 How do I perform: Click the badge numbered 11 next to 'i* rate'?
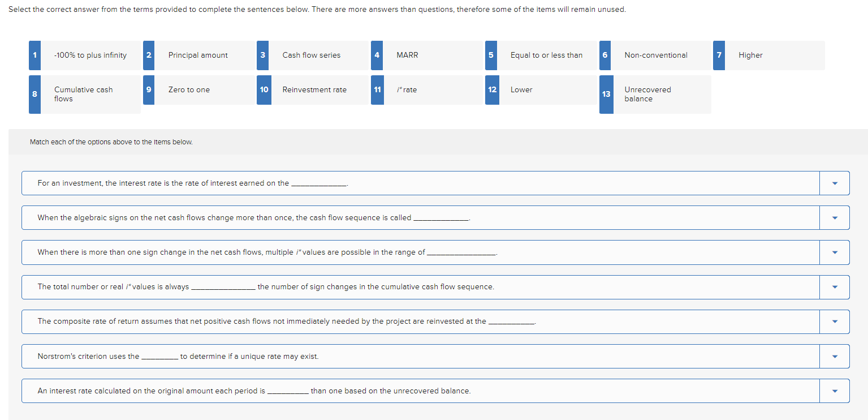pyautogui.click(x=377, y=89)
